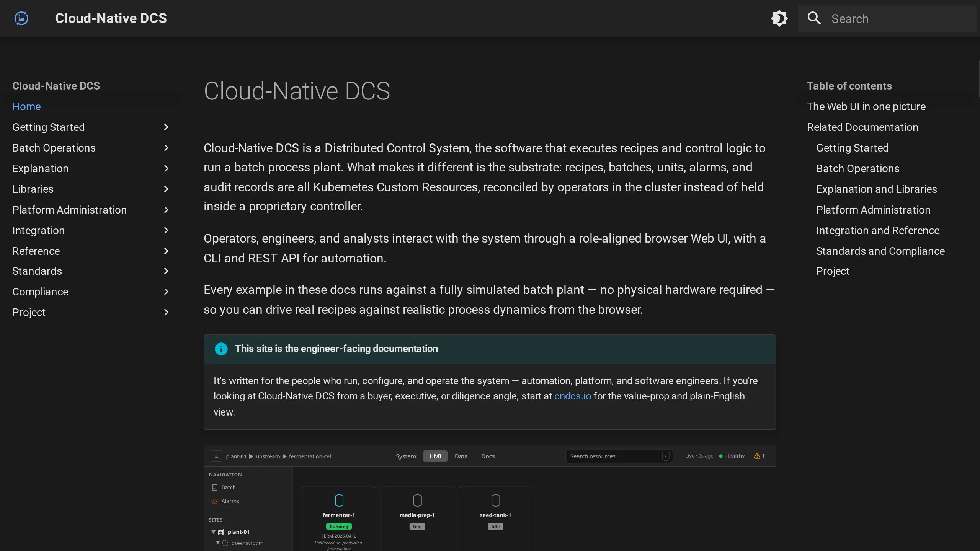Expand the Project sidebar chevron
Screen dimensions: 980x551
pos(166,312)
